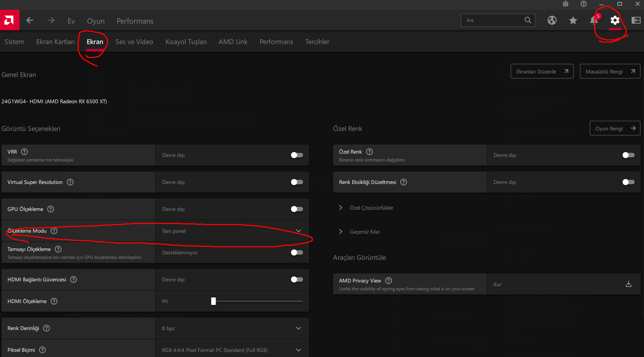Viewport: 644px width, 357px height.
Task: Click the bug report icon
Action: click(x=566, y=4)
